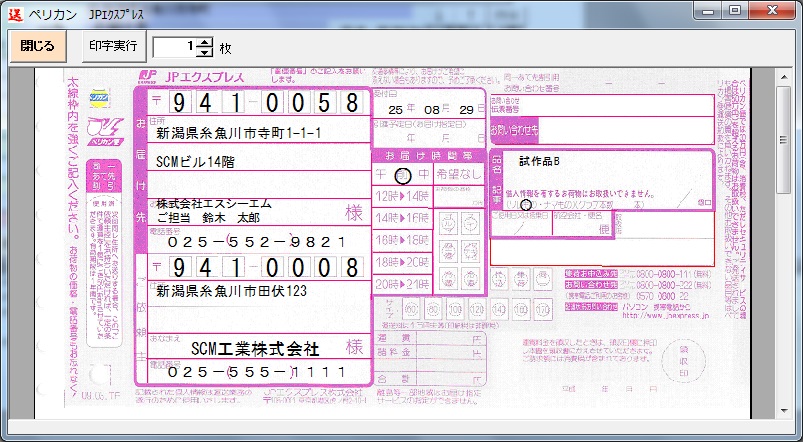Click sender address 新潟県糸魚川市田伏123
This screenshot has height=442, width=803.
tap(231, 291)
